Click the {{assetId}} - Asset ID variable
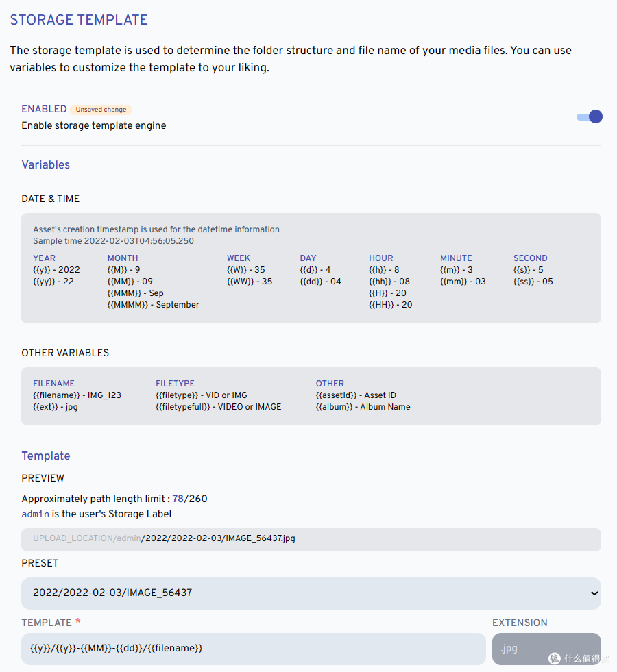The height and width of the screenshot is (672, 617). [x=356, y=395]
